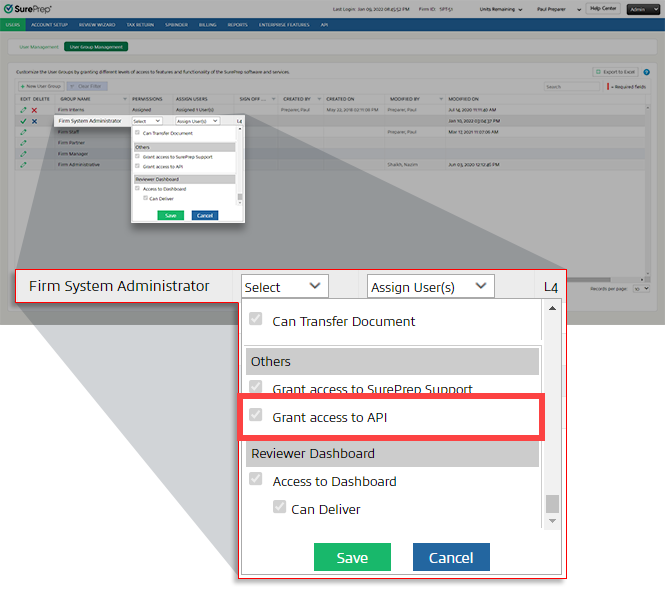Toggle Grant access to SurePrep Support in magnified callout

point(256,386)
